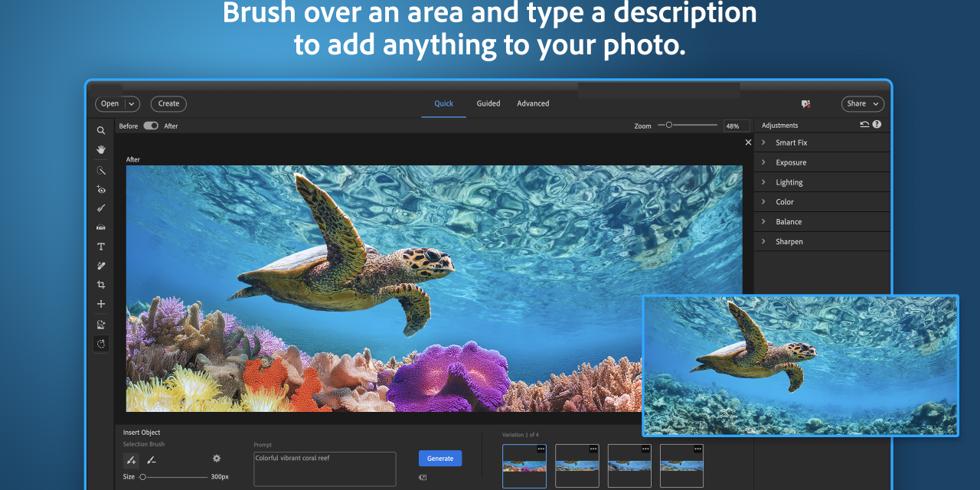Open options menu on first variation thumbnail
Image resolution: width=980 pixels, height=490 pixels.
point(541,449)
